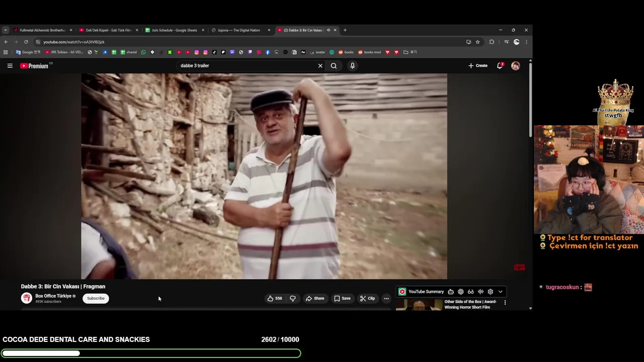Click the ChatGPT icon in YouTube Summary
The image size is (644, 362).
coord(460,292)
